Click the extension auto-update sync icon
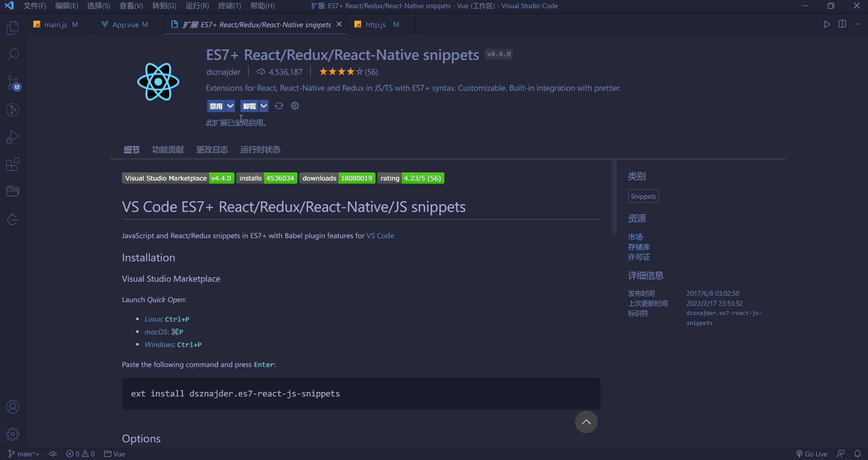Image resolution: width=868 pixels, height=460 pixels. [x=279, y=106]
